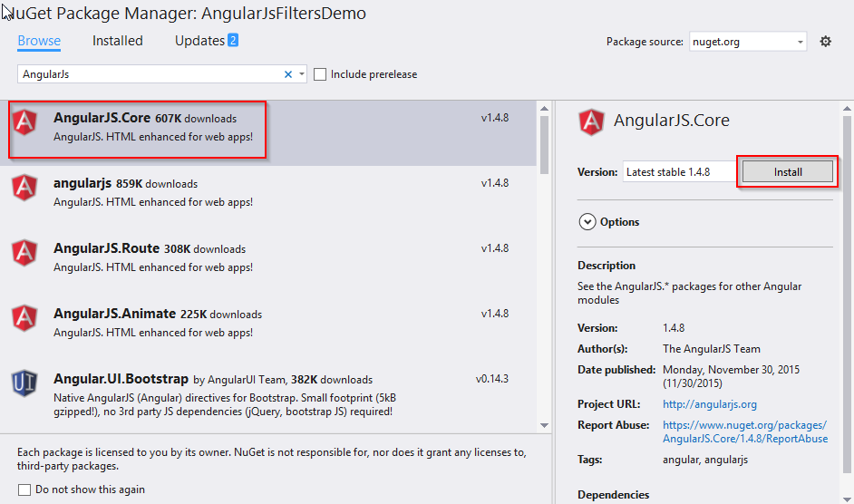Click v0.14.3 version of Angular.UI.Bootstrap

point(491,379)
